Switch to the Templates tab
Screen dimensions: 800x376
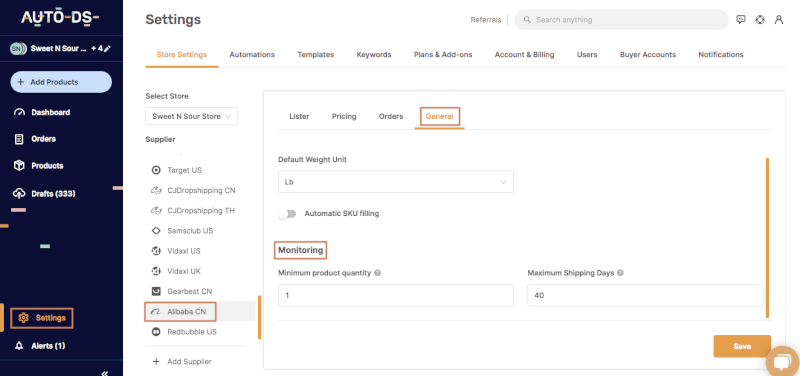pos(316,55)
